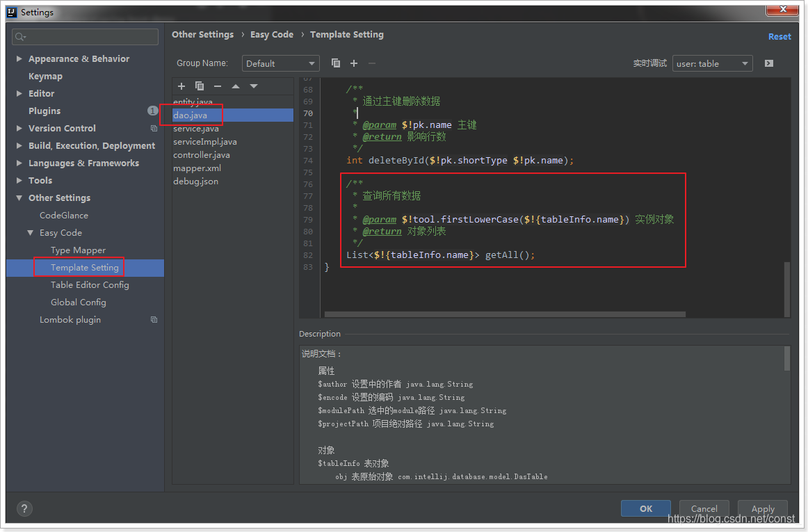Click the settings search magnifier icon
This screenshot has width=808, height=532.
point(20,37)
